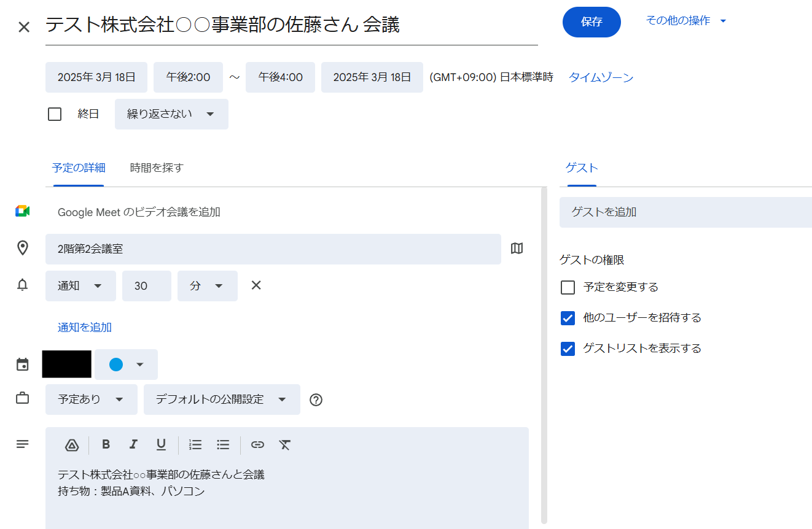
Task: Apply bold formatting in description toolbar
Action: [x=106, y=445]
